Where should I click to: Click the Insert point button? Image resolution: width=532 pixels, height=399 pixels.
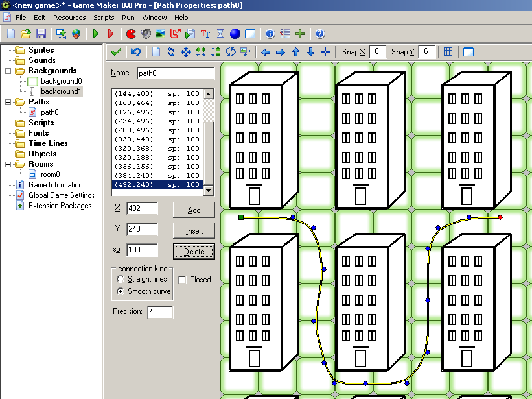point(194,231)
